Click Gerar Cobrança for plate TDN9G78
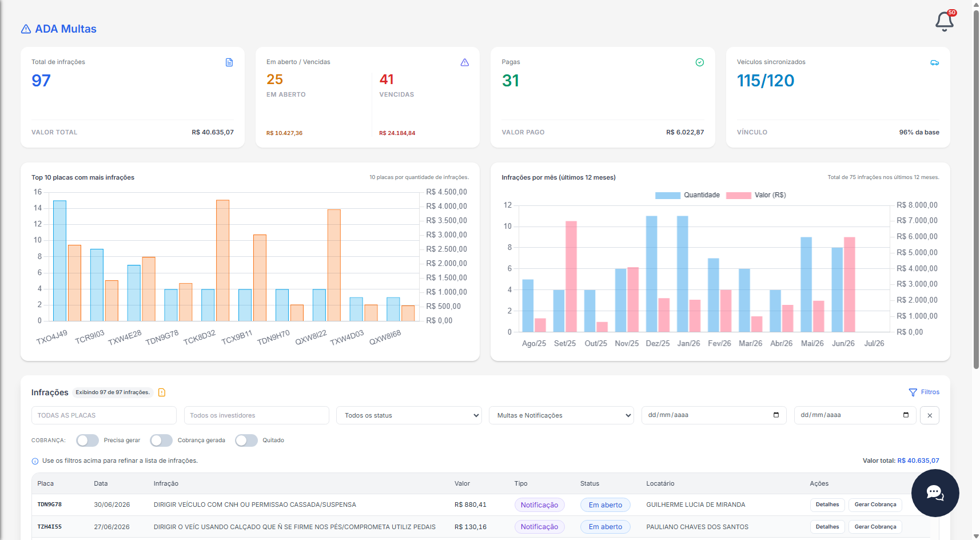The width and height of the screenshot is (980, 540). tap(875, 505)
